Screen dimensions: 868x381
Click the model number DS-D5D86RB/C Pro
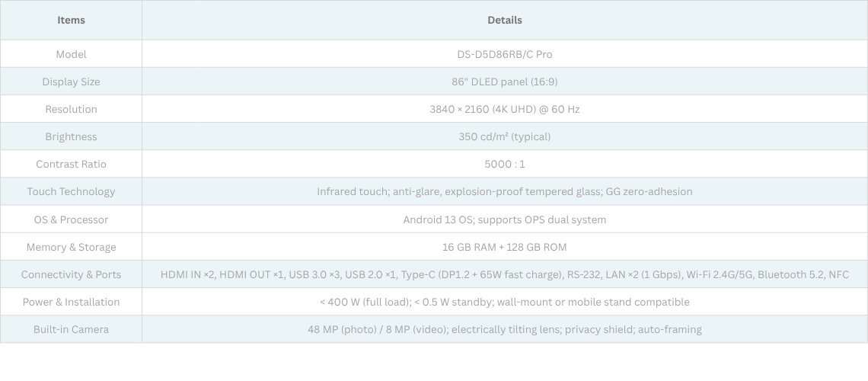(504, 54)
